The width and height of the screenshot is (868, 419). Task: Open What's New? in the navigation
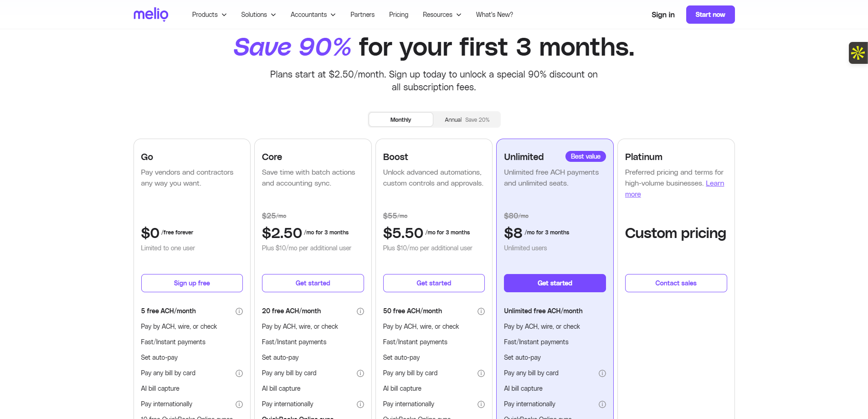494,15
